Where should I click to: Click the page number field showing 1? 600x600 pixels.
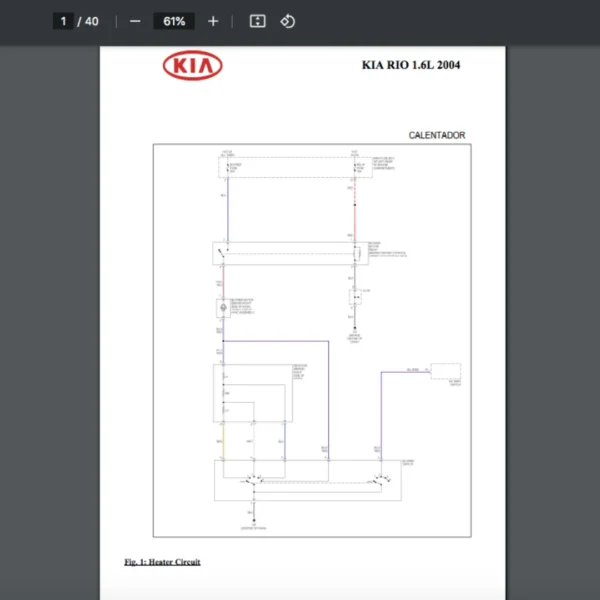[x=63, y=21]
